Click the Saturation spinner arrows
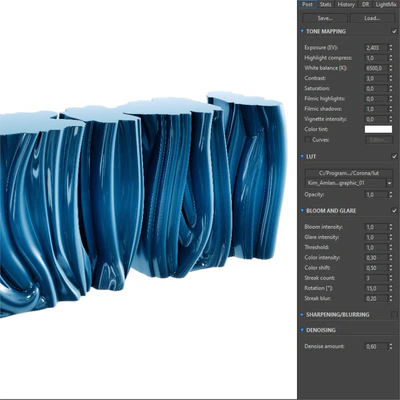The height and width of the screenshot is (400, 400). [391, 89]
